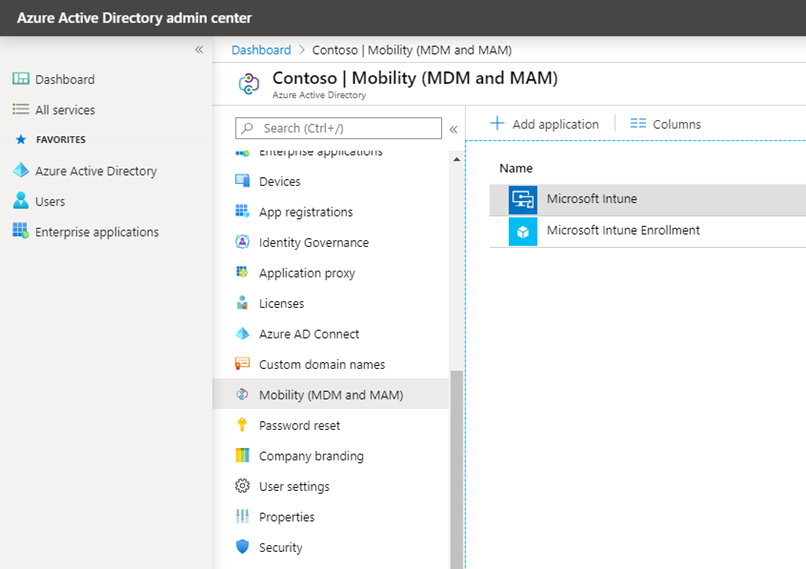Click the Mobility (MDM and MAM) menu icon
806x569 pixels.
pyautogui.click(x=242, y=394)
